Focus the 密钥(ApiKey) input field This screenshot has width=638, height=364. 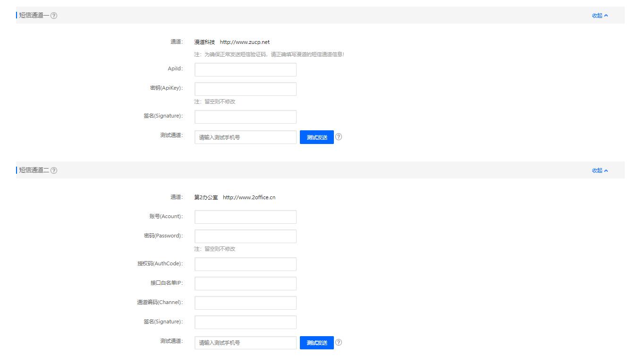tap(246, 89)
